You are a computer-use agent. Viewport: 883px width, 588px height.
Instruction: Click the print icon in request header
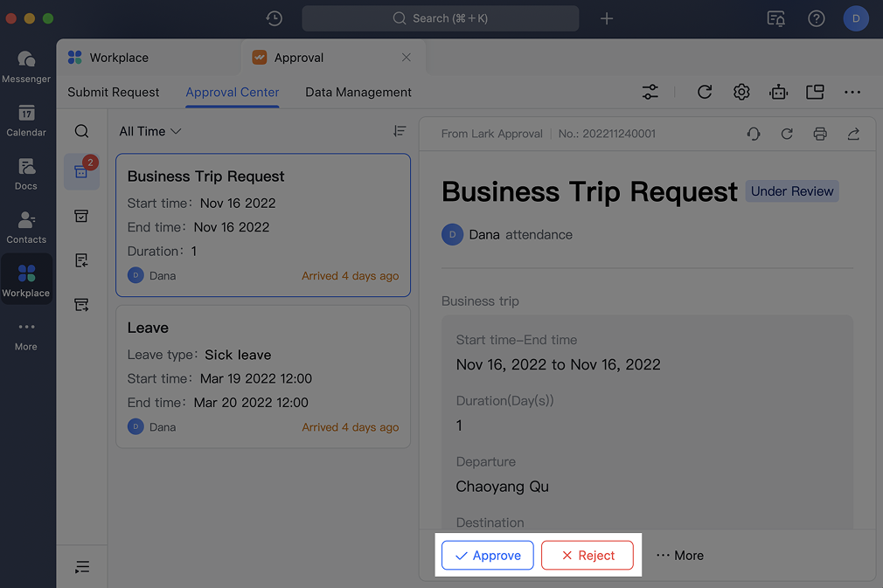[819, 134]
